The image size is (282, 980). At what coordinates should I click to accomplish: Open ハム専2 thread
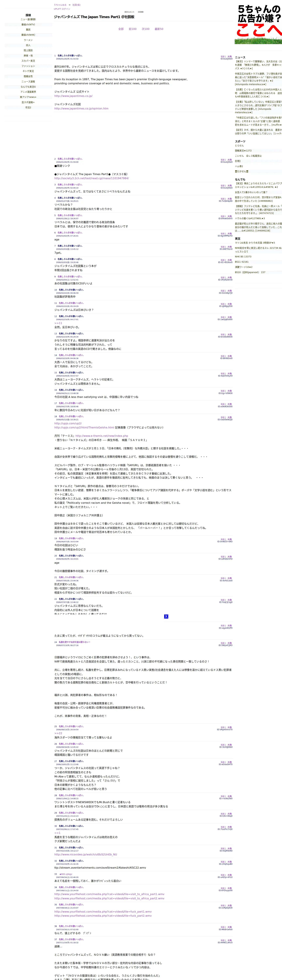point(239,166)
